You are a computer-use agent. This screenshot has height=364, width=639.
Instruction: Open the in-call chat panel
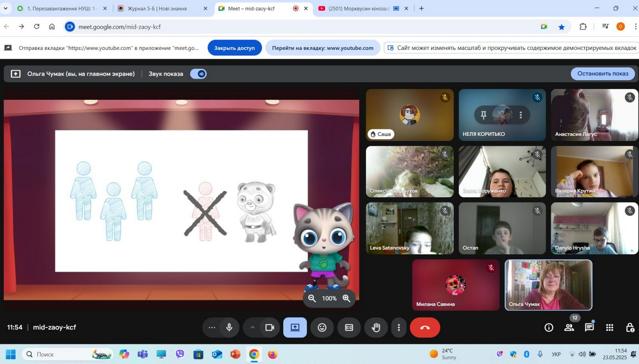point(590,328)
